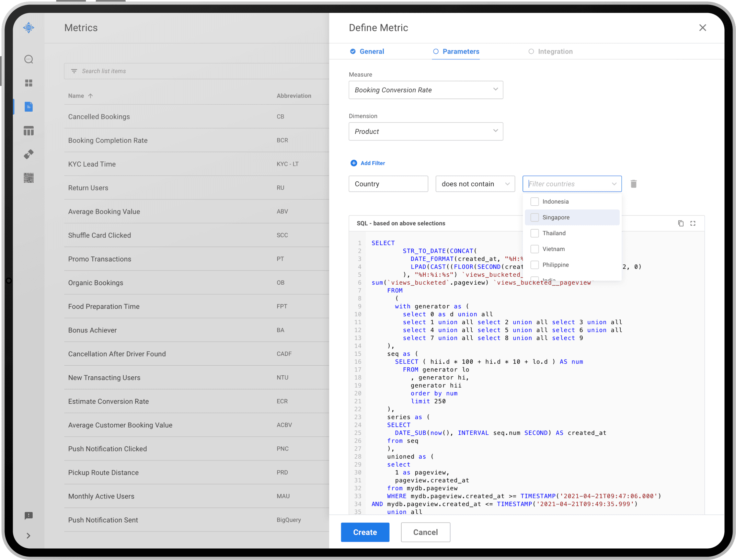Screen dimensions: 736x560
Task: Click the Create button
Action: [365, 532]
